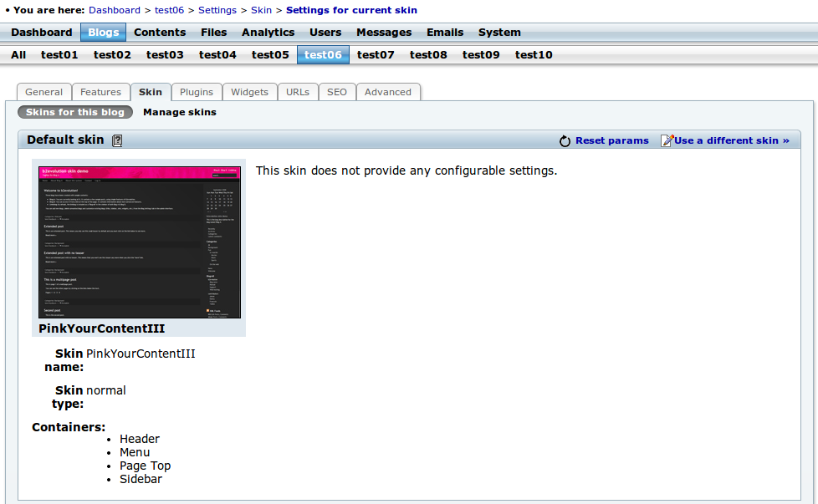Open the Advanced settings tab
This screenshot has width=818, height=504.
pos(388,92)
